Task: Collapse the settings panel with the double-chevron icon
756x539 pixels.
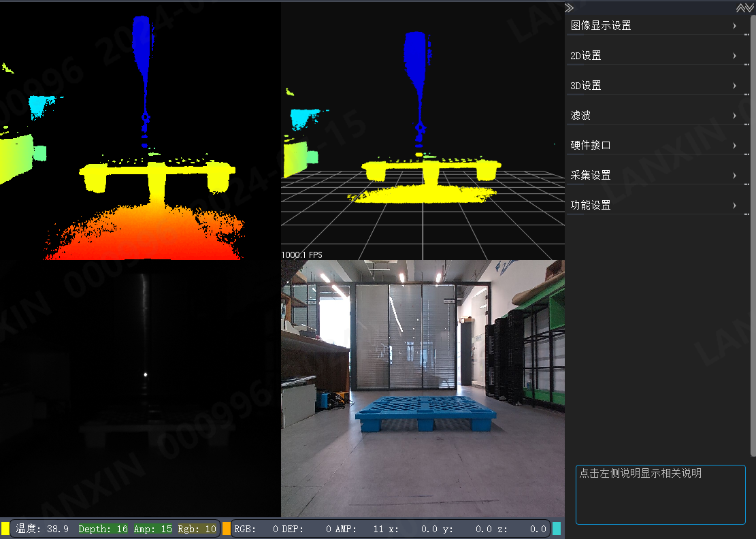Action: click(570, 7)
